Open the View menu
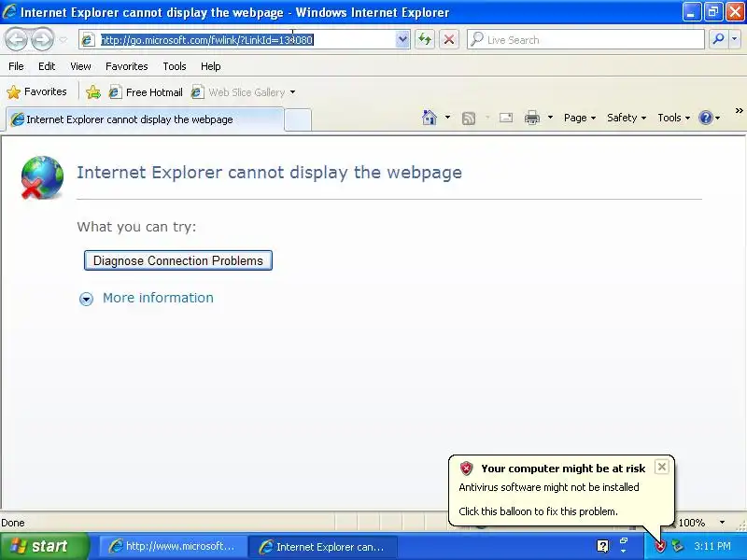The image size is (747, 560). 80,66
